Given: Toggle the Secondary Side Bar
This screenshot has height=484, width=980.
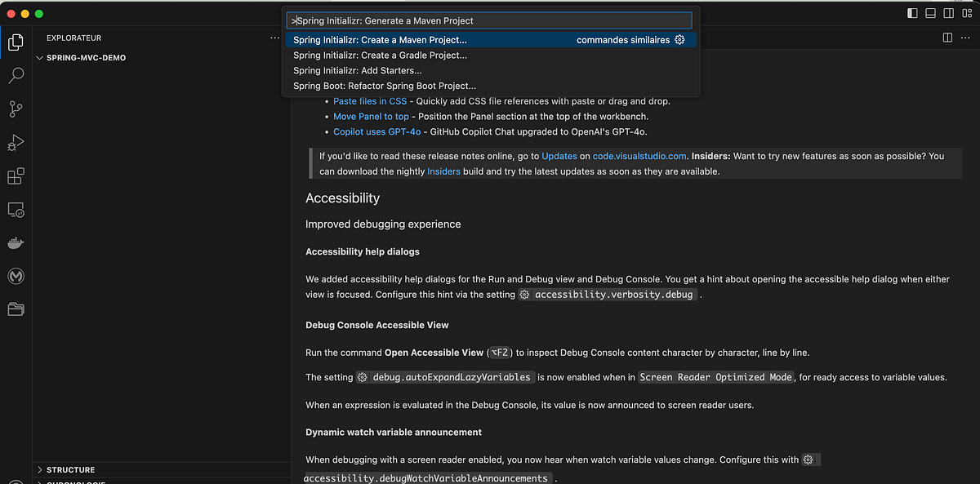Looking at the screenshot, I should tap(949, 13).
